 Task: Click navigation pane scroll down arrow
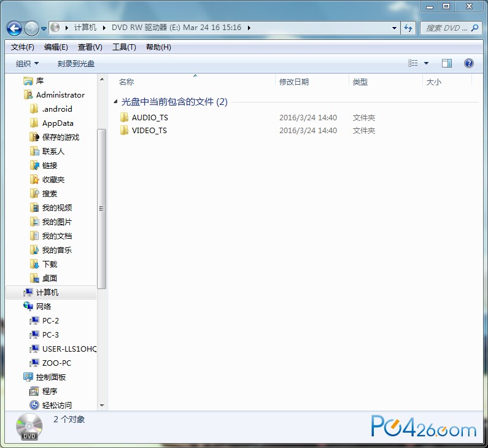(102, 406)
